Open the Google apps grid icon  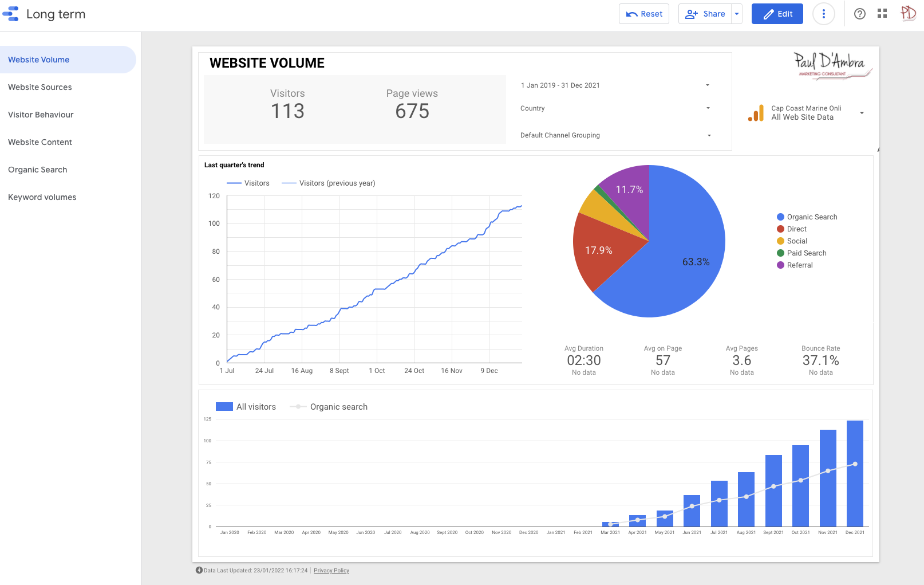882,14
